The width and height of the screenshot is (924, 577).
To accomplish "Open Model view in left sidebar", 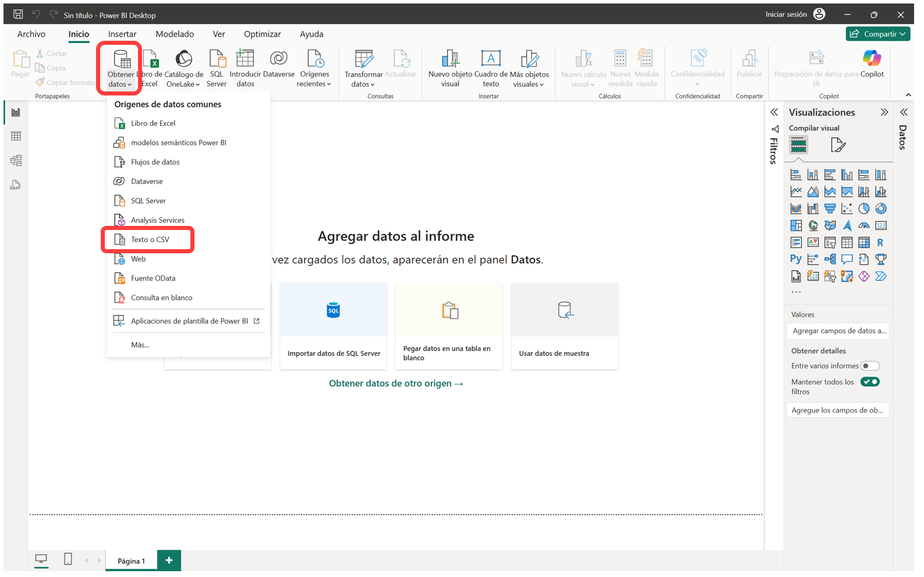I will point(16,161).
